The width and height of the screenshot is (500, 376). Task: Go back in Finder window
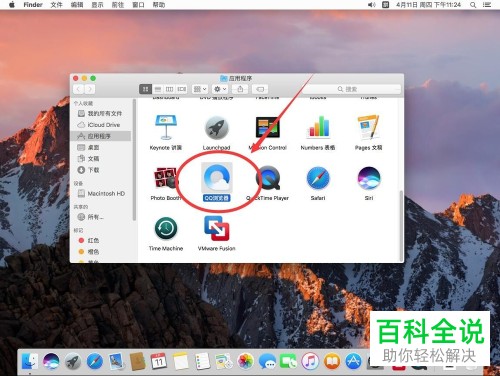[x=78, y=89]
